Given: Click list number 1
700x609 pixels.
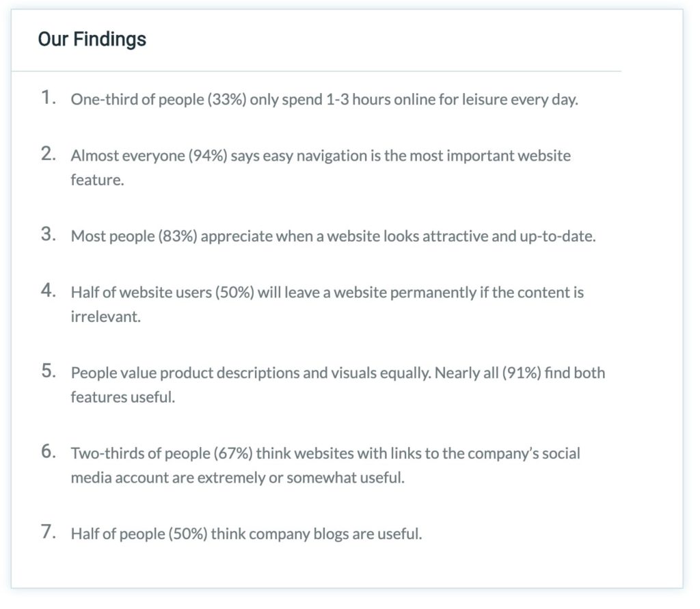Looking at the screenshot, I should coord(48,98).
